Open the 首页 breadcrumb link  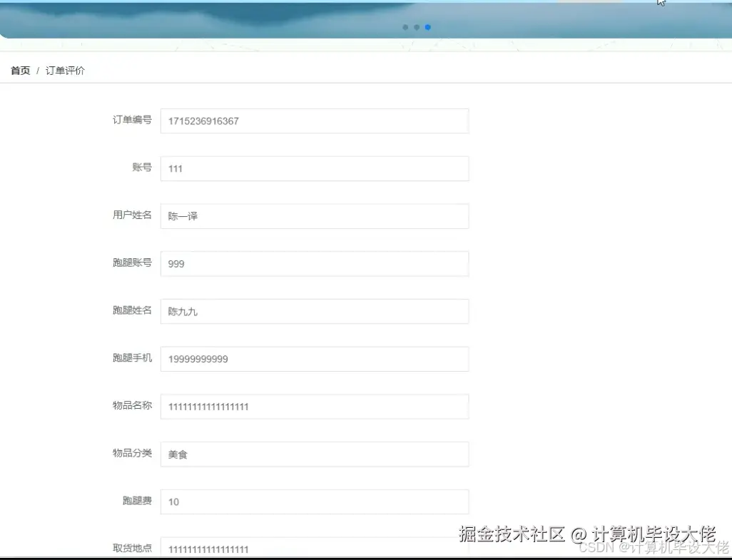[x=20, y=71]
